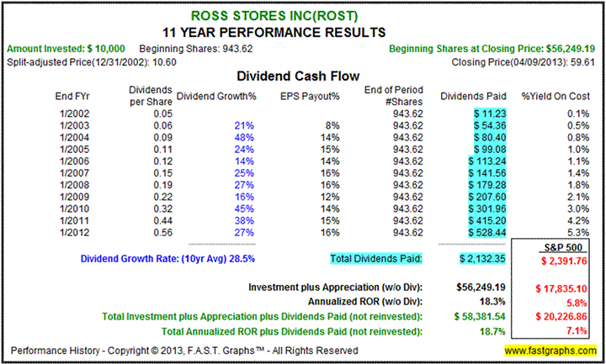Select the 45% dividend growth value

coord(244,208)
